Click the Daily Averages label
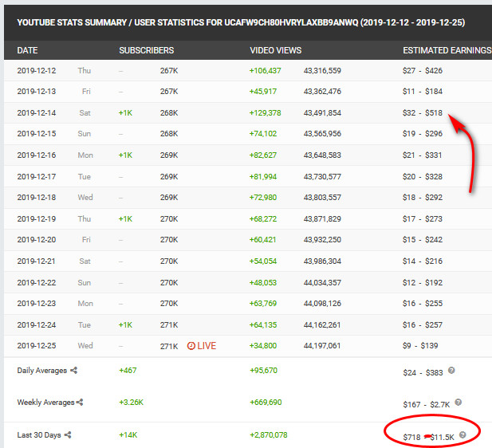This screenshot has width=492, height=448. click(x=42, y=371)
